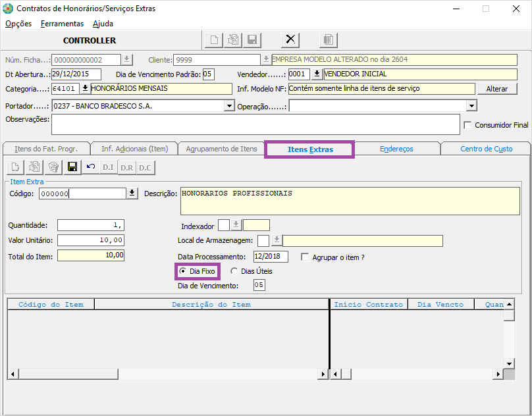The image size is (532, 416).
Task: Click the Dia Vencto column header
Action: [440, 304]
